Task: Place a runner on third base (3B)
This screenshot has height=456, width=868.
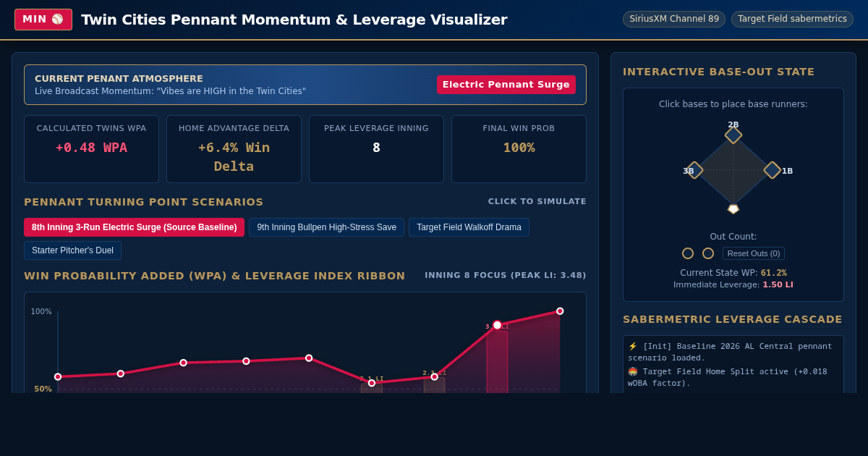Action: pos(694,170)
